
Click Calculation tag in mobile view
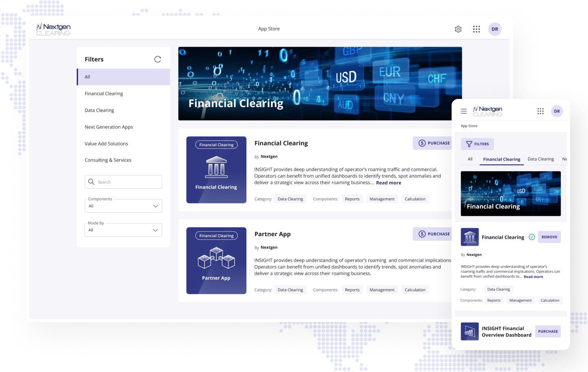[550, 300]
